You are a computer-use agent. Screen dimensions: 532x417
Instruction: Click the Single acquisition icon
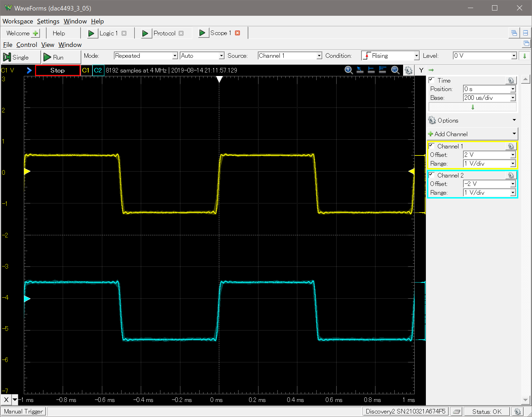point(7,57)
